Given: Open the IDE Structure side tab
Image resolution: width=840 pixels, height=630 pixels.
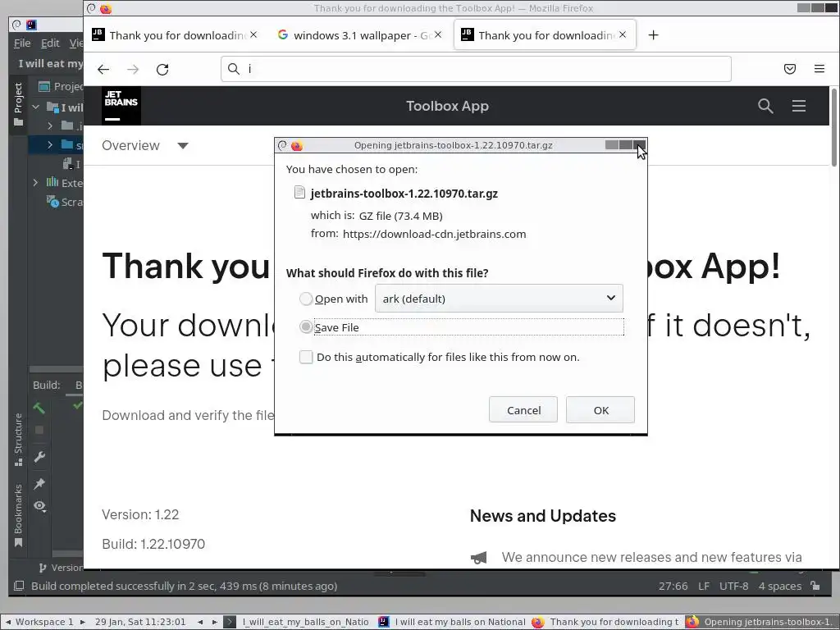Looking at the screenshot, I should click(x=18, y=440).
